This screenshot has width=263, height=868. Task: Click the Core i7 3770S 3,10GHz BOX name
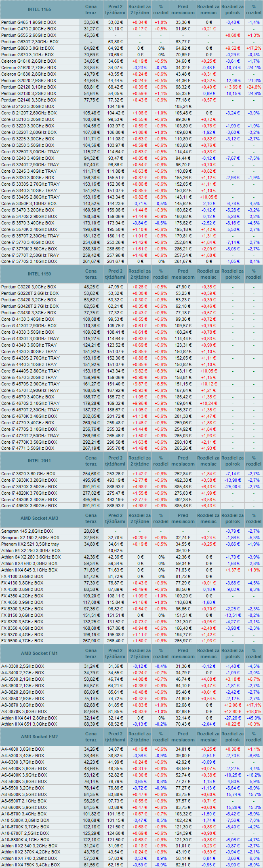[29, 261]
